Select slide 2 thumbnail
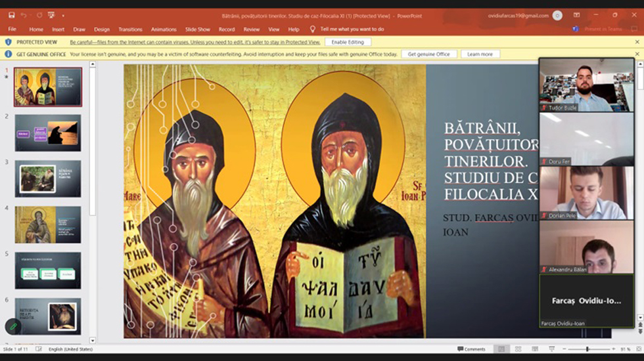Image resolution: width=644 pixels, height=361 pixels. tap(48, 133)
